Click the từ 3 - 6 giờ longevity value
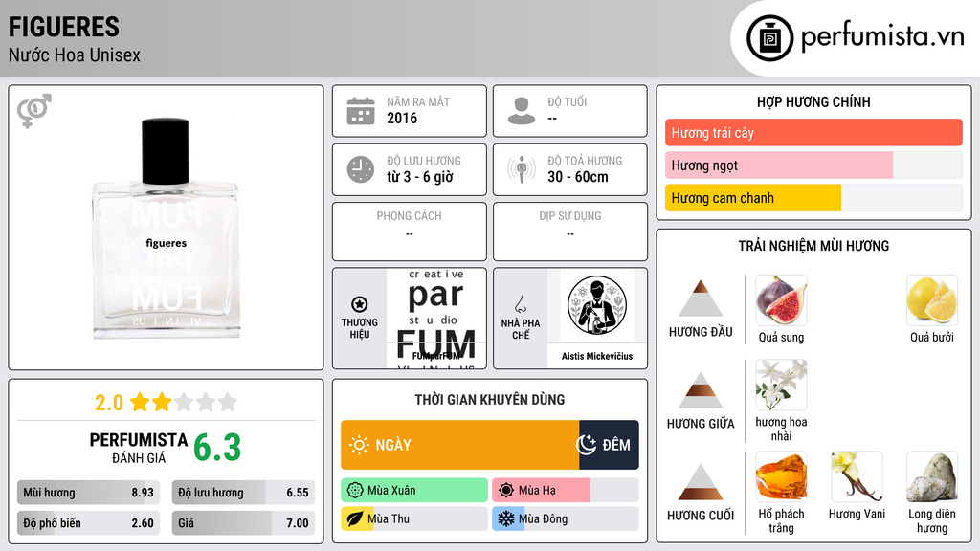 pyautogui.click(x=420, y=177)
